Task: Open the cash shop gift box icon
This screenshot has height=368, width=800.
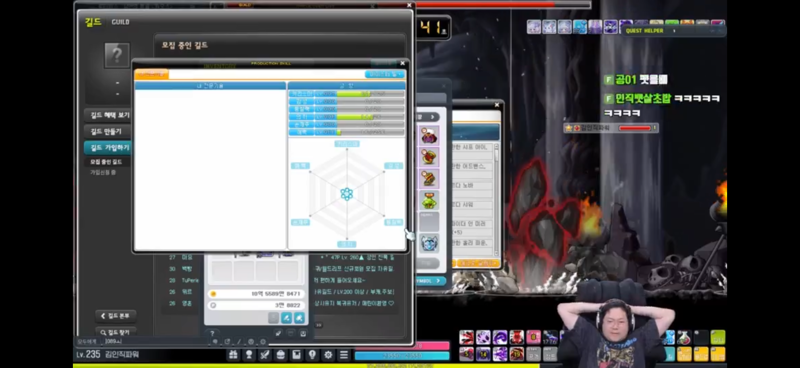Action: [233, 355]
